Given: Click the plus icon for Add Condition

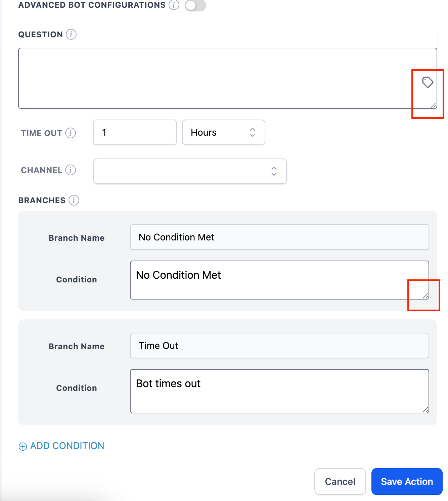Looking at the screenshot, I should [23, 446].
